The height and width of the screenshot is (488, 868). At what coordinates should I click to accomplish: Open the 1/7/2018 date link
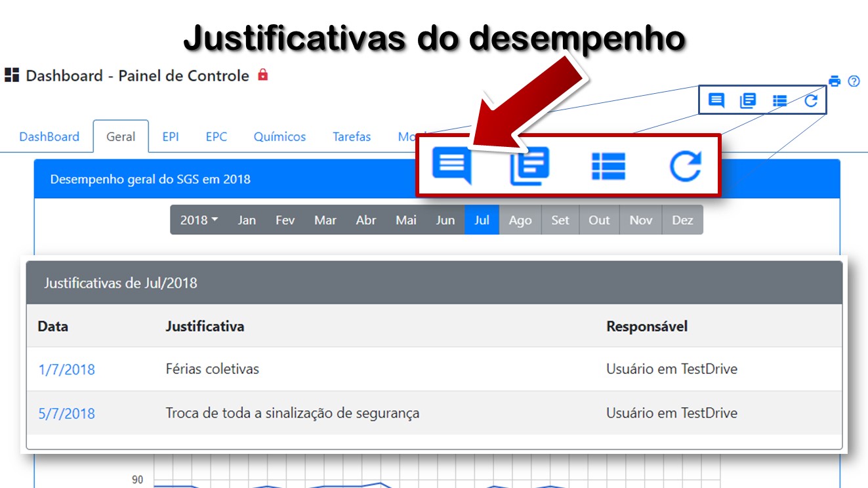pos(66,369)
